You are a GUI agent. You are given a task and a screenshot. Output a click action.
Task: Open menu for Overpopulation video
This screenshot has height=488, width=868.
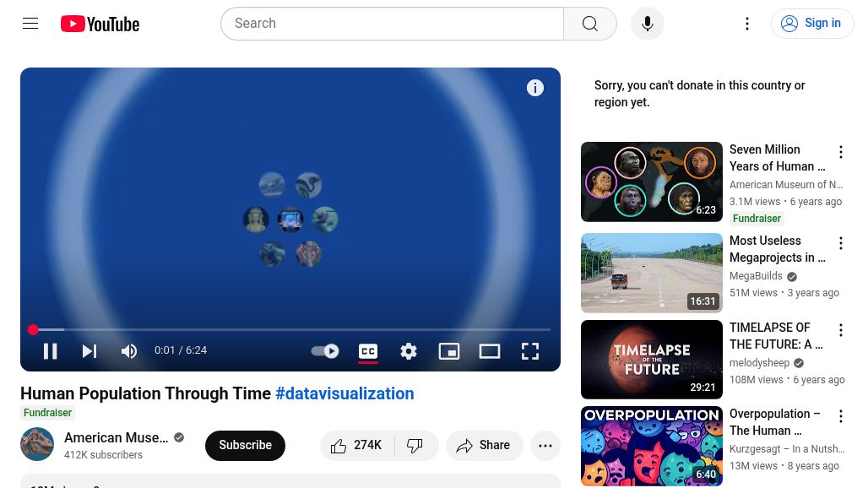(x=840, y=416)
